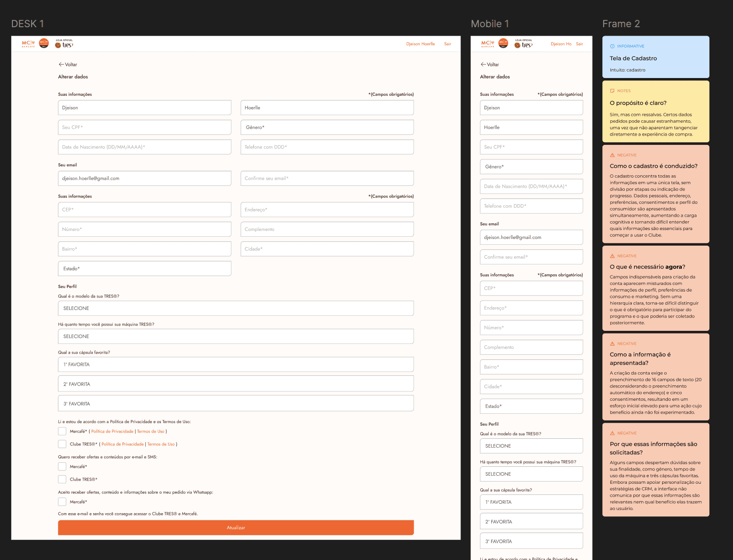Open the 3ª FAVORITA dropdown in DESK 1
The height and width of the screenshot is (560, 733).
click(236, 404)
